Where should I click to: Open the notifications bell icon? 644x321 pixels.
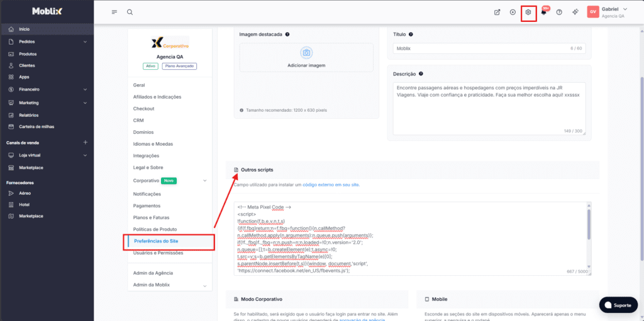point(543,12)
